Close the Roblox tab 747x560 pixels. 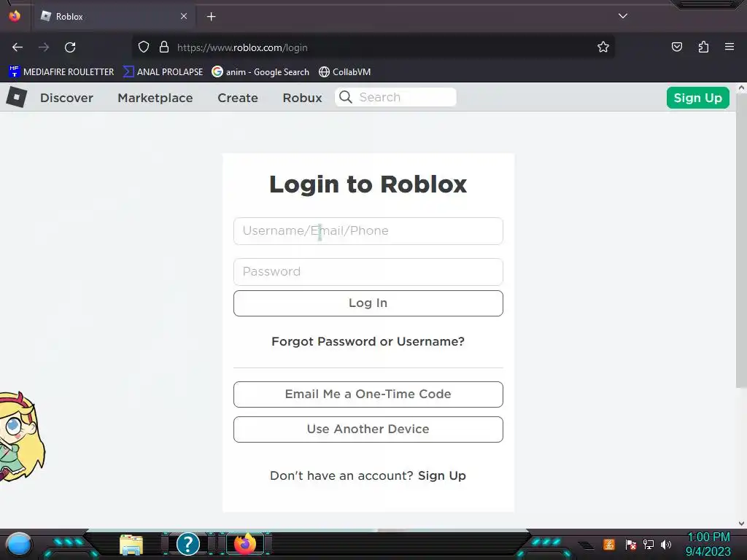184,16
